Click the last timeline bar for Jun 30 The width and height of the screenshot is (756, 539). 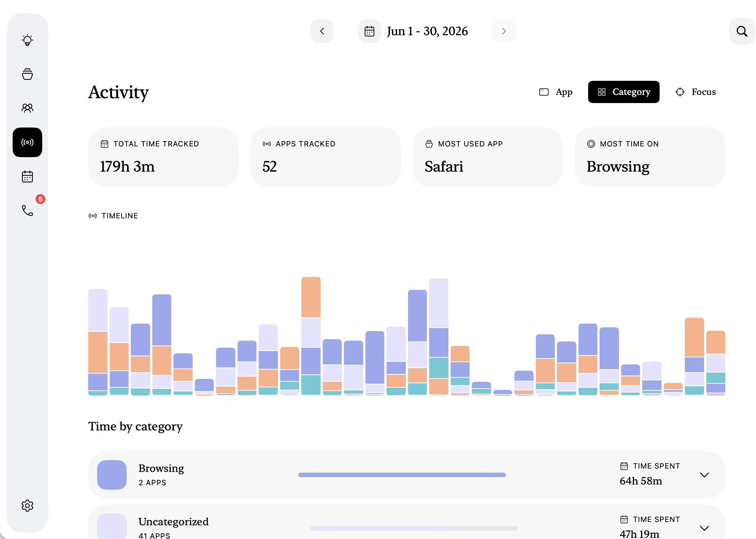716,363
